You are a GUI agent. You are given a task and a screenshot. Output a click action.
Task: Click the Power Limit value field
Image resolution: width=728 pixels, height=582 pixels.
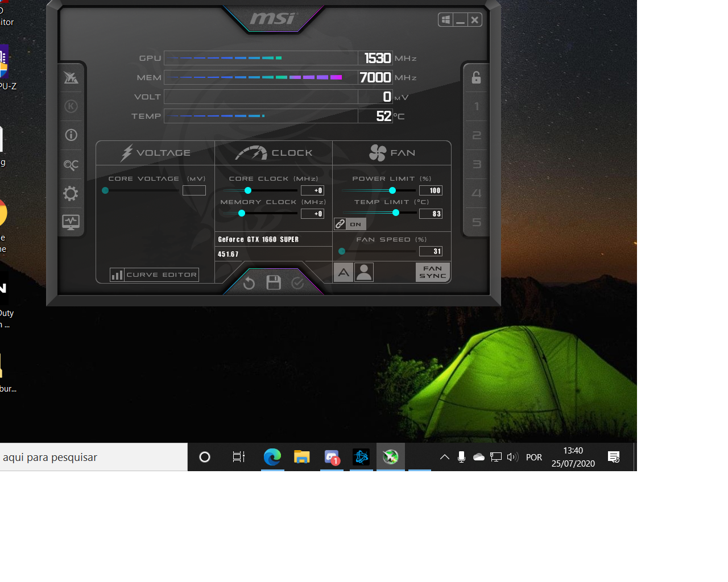pos(431,190)
